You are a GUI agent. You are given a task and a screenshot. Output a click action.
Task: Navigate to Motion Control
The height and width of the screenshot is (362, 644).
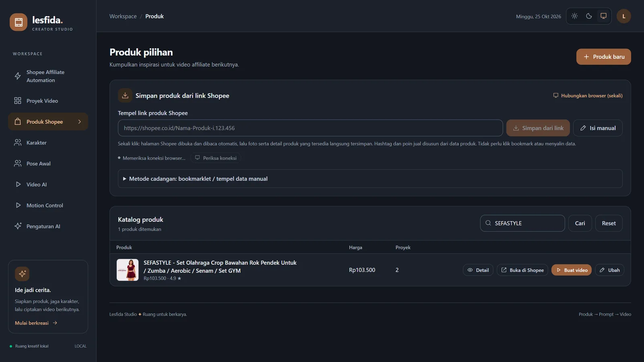[x=48, y=206]
